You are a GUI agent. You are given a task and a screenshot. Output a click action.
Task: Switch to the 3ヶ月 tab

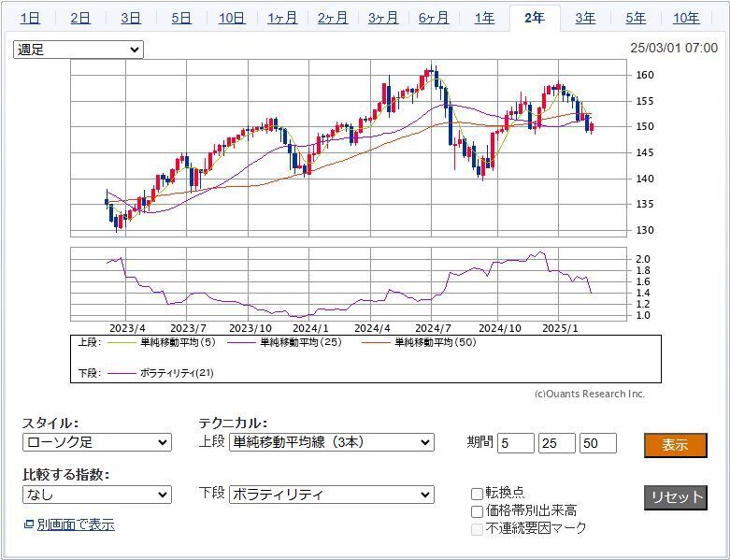(x=383, y=18)
